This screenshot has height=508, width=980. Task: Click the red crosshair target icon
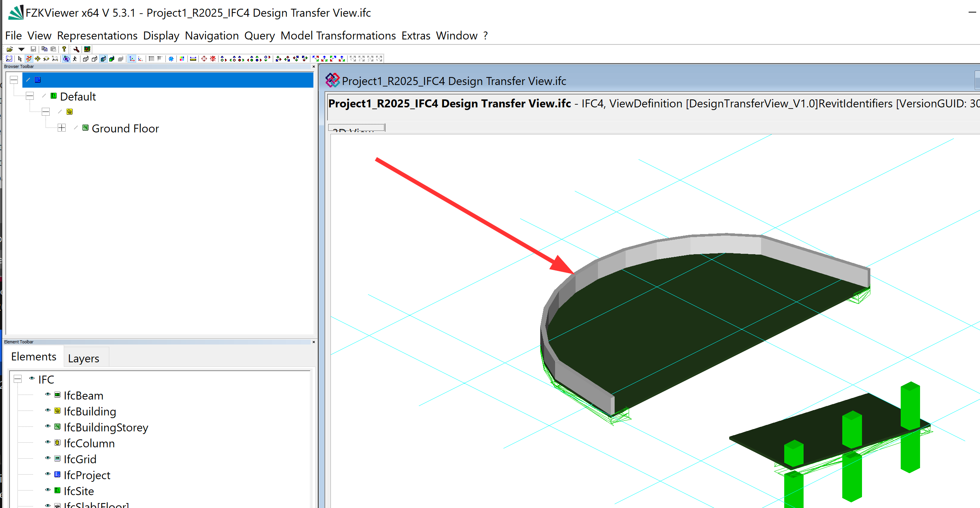point(204,58)
